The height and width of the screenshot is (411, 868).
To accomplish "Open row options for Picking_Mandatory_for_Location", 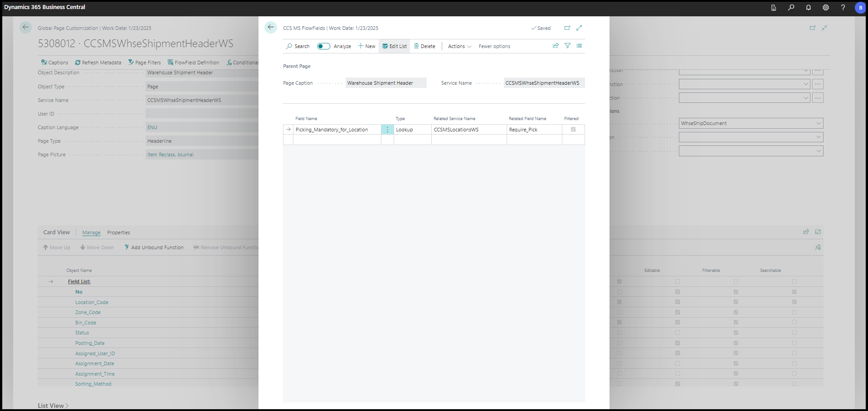I will (x=387, y=130).
